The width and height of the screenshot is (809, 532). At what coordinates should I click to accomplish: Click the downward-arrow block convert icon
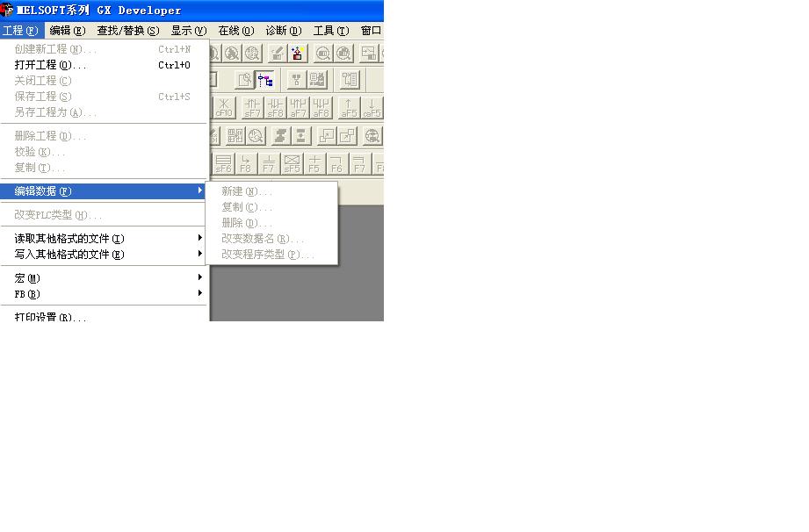[x=300, y=135]
